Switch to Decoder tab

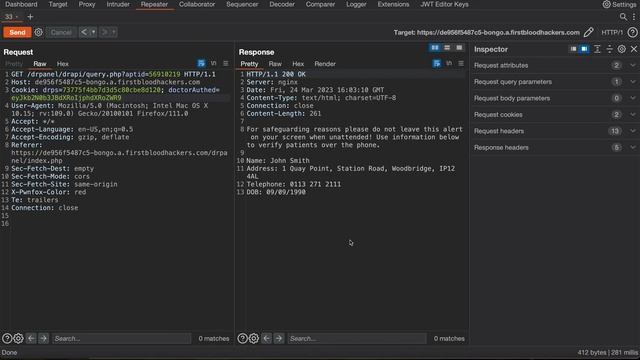tap(282, 4)
